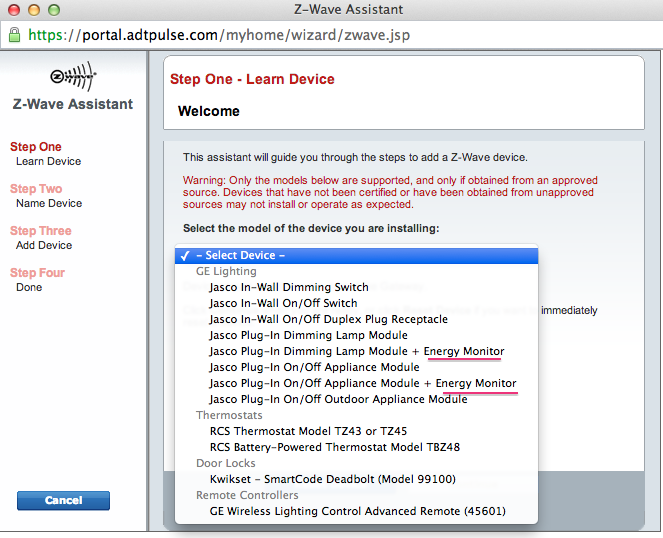663x538 pixels.
Task: Choose Jasco Plug-In Dimming Lamp Module
Action: pos(356,335)
